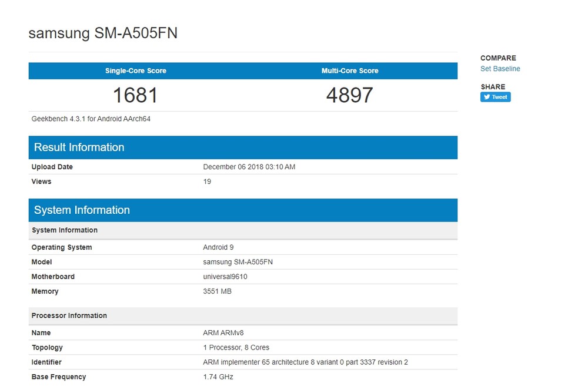The width and height of the screenshot is (588, 390).
Task: Click the gray System Information subheader row
Action: [x=243, y=230]
